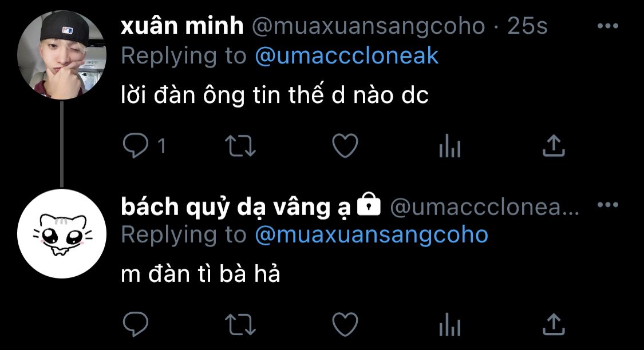Open xuân minh's profile picture
The image size is (644, 350).
(x=62, y=55)
